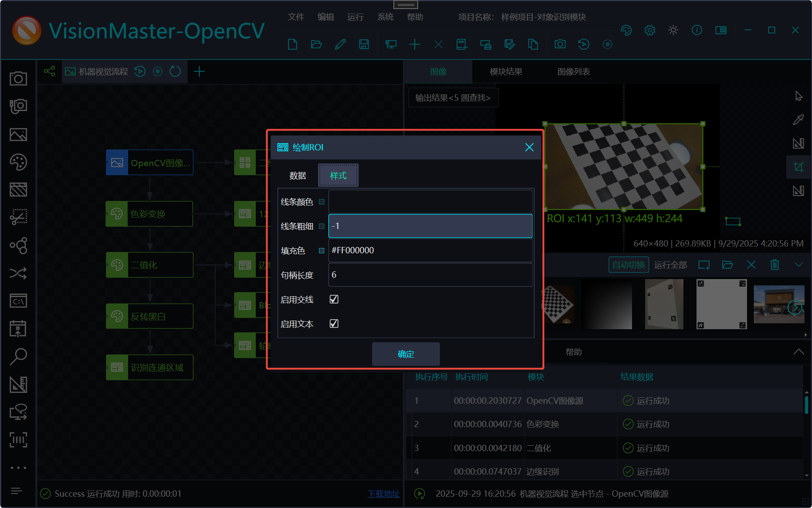The width and height of the screenshot is (812, 508).
Task: Select the camera module in left sidebar
Action: click(18, 79)
